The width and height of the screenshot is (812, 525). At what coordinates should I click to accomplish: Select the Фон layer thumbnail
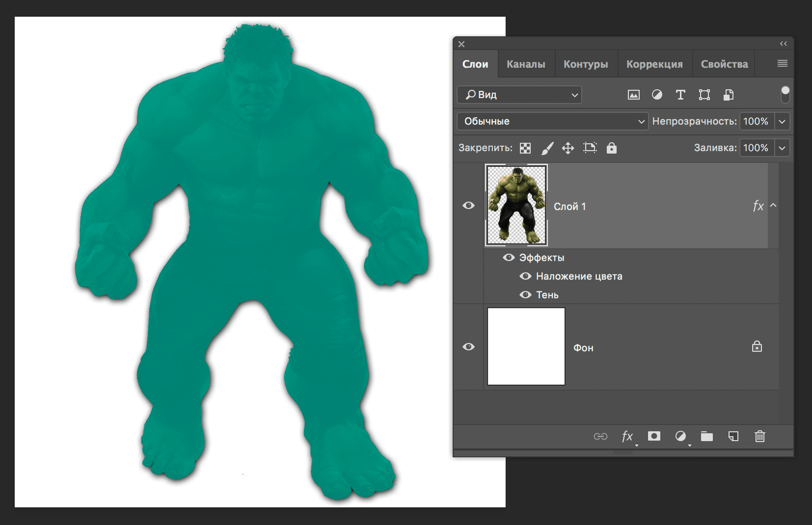[526, 346]
